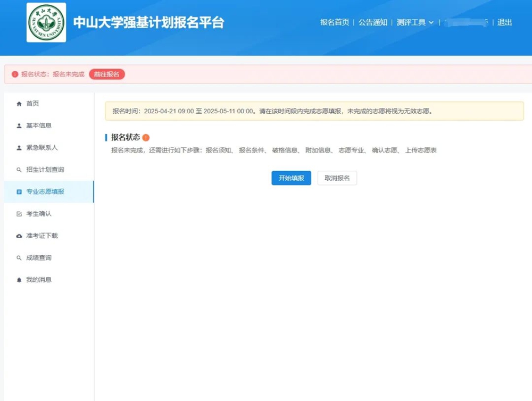Expand the 测评工具 dropdown menu
This screenshot has width=532, height=401.
point(415,22)
